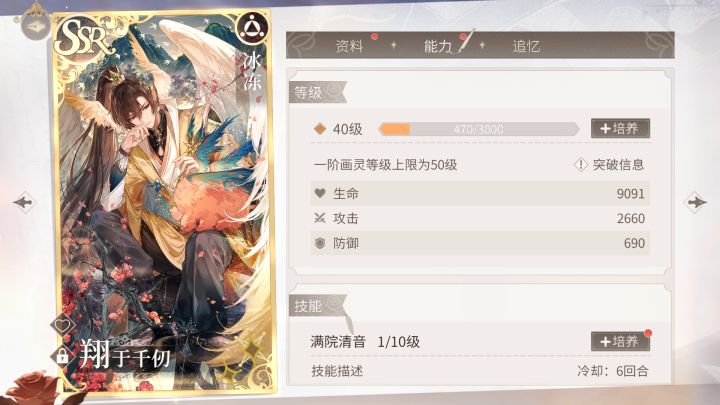720x405 pixels.
Task: Click the experience progress bar 470/3000
Action: click(478, 129)
